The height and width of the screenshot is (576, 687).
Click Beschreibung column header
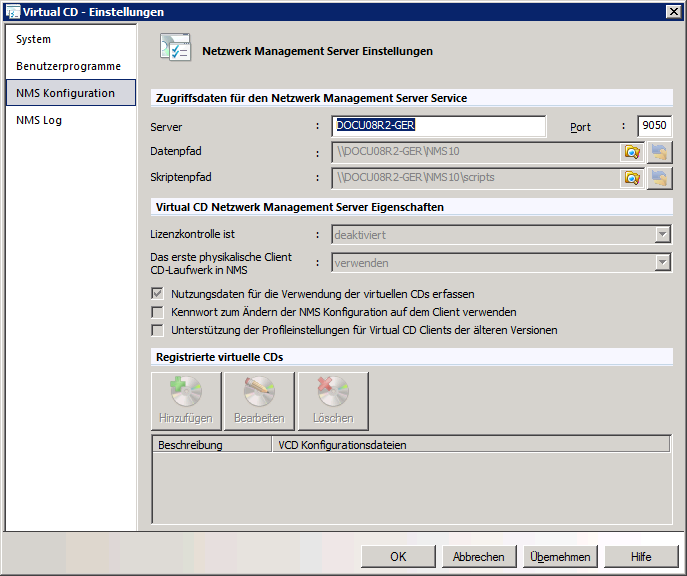[212, 445]
